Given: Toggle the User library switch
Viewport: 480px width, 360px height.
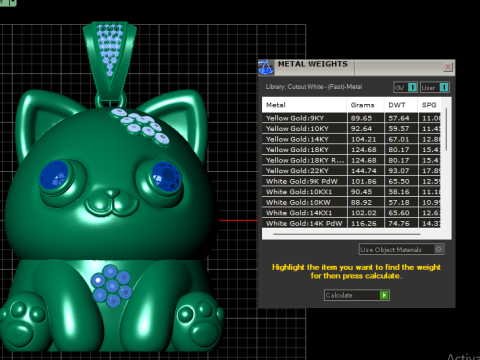Looking at the screenshot, I should 435,87.
